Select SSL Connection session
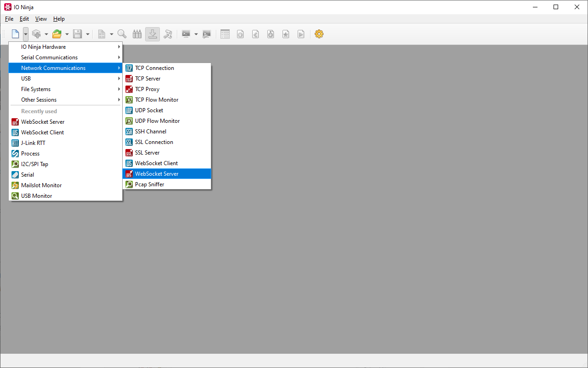Viewport: 588px width, 368px height. pyautogui.click(x=167, y=142)
